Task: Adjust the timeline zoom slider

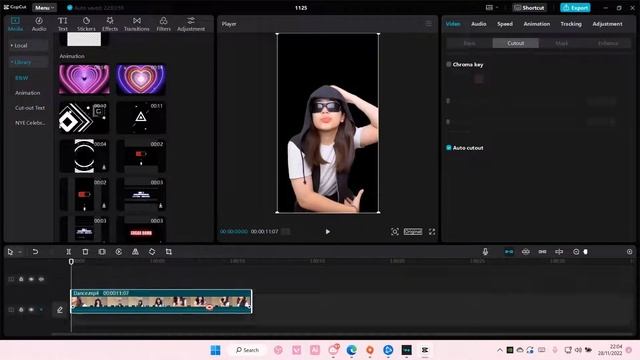Action: [x=585, y=252]
